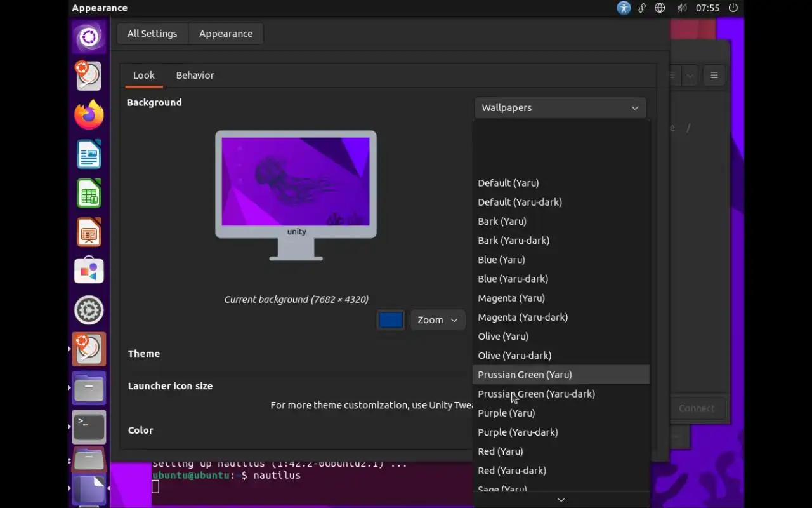Switch to the Look tab
Screen dimensions: 812x508
[x=144, y=75]
